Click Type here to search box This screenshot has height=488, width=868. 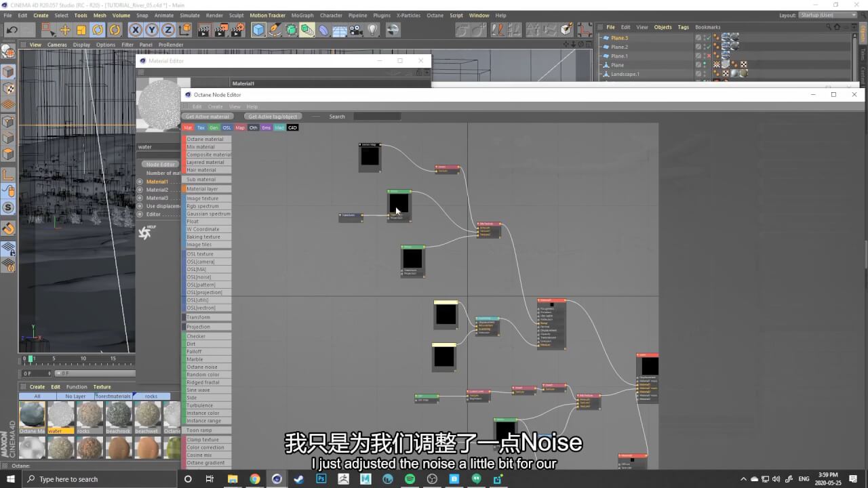coord(98,479)
